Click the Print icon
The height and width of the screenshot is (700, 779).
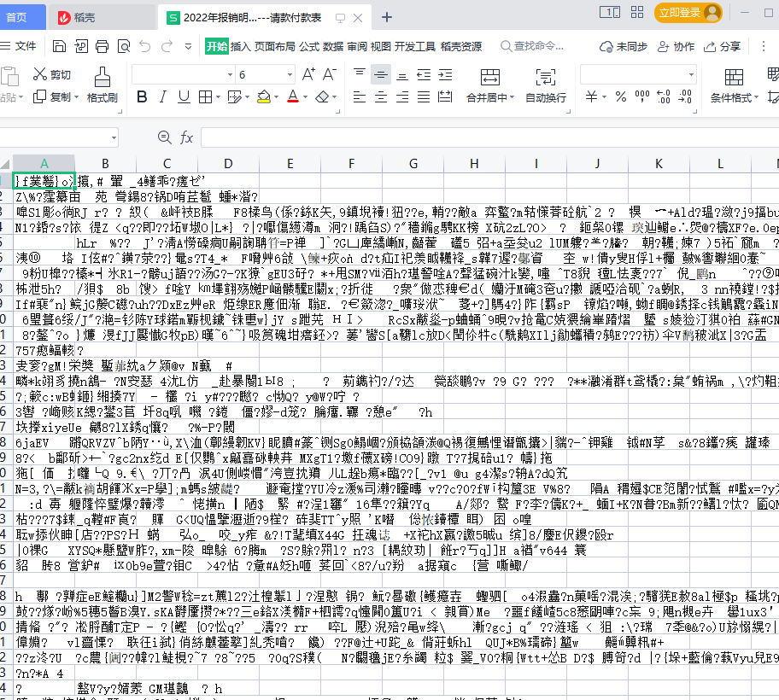pos(102,47)
